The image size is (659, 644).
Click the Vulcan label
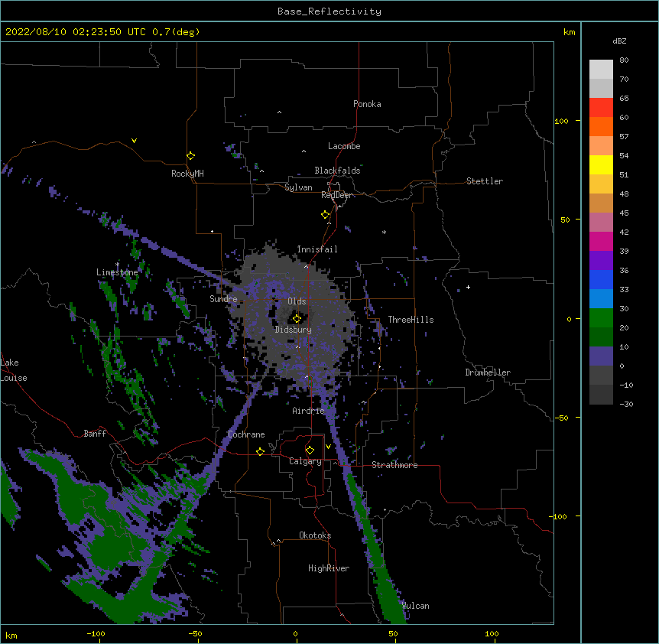pos(416,606)
